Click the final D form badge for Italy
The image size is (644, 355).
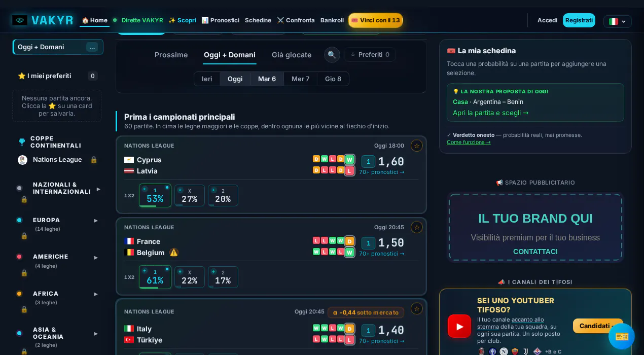tap(349, 328)
